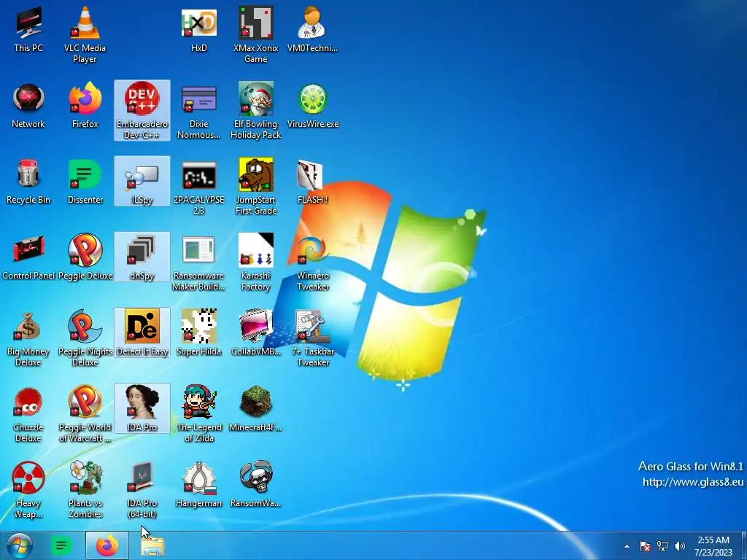Open Dissenter from the taskbar
The height and width of the screenshot is (560, 747).
point(61,545)
